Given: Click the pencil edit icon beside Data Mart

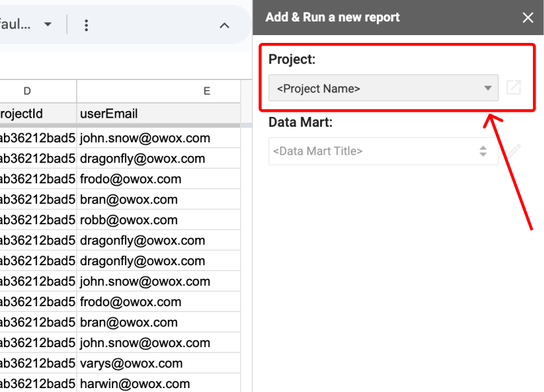Looking at the screenshot, I should (x=513, y=151).
